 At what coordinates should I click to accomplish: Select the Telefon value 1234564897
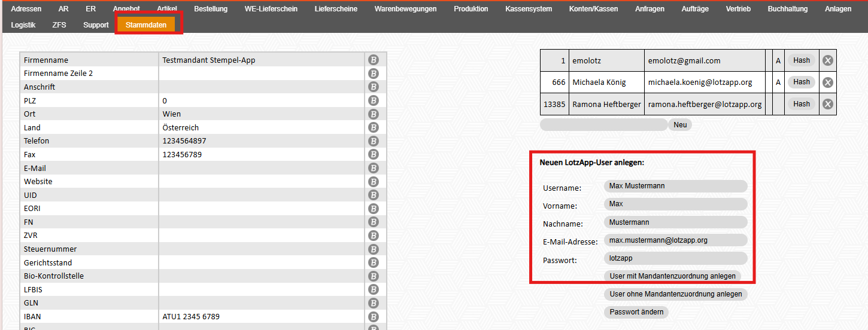click(184, 141)
